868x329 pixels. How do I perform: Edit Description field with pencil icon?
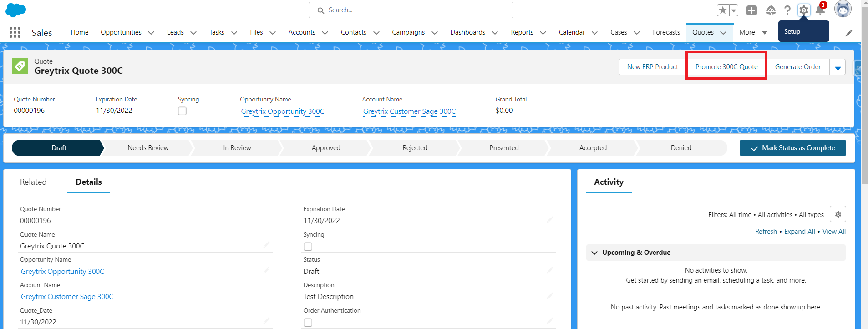(x=550, y=296)
